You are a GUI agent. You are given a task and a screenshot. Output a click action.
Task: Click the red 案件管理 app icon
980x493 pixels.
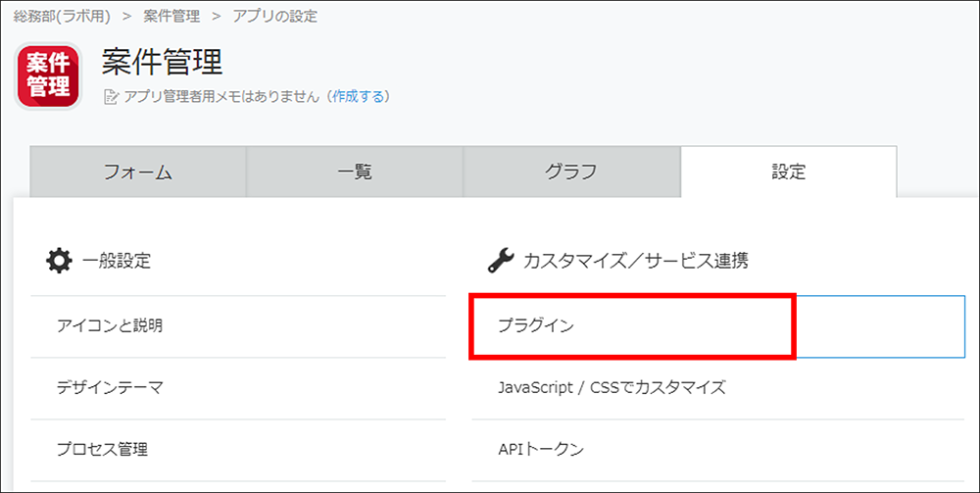pos(48,75)
